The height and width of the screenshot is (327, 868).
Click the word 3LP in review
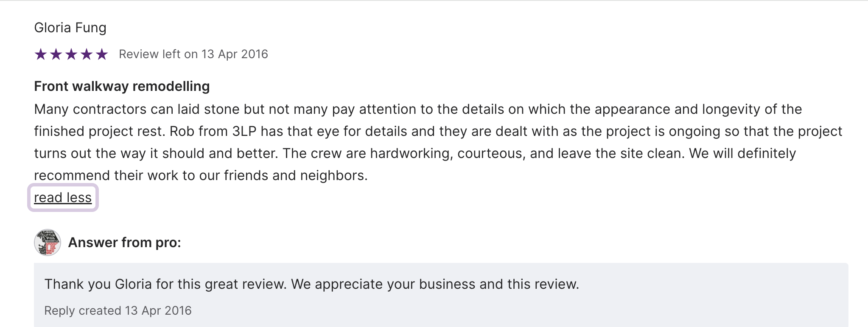244,131
